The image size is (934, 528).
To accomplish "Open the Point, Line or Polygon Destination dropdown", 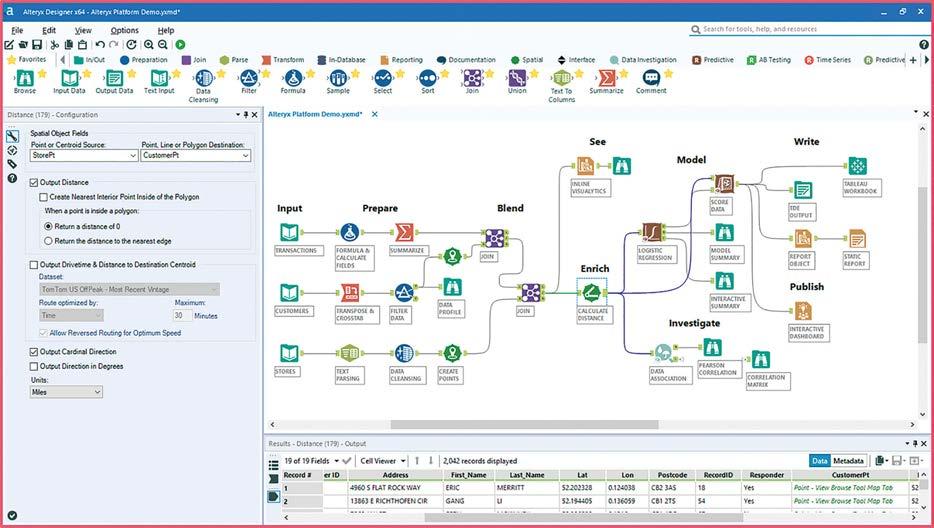I will point(196,155).
